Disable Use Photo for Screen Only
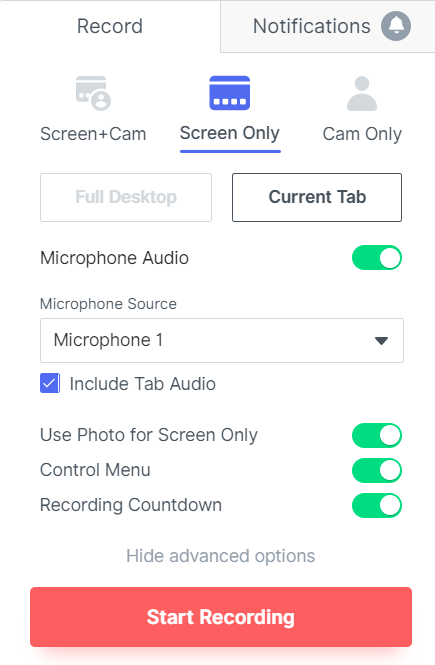The image size is (435, 665). click(377, 435)
